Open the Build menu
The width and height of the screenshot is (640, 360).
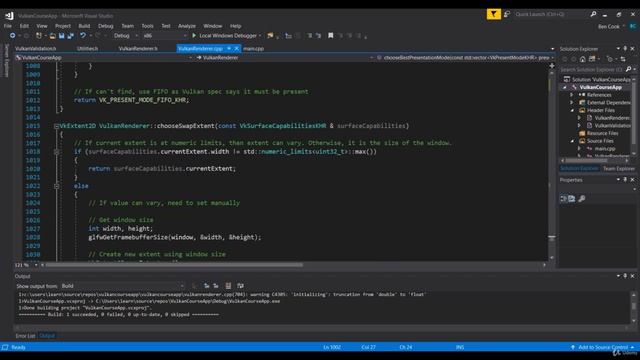pyautogui.click(x=84, y=26)
